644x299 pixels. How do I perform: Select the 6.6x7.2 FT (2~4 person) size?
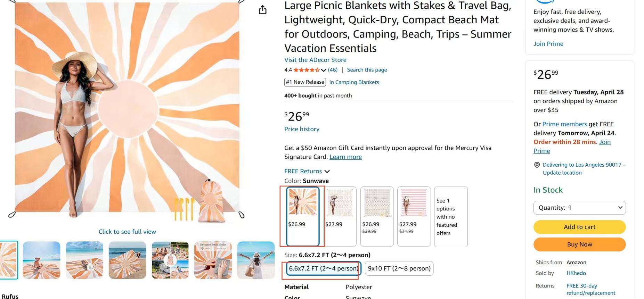(323, 268)
